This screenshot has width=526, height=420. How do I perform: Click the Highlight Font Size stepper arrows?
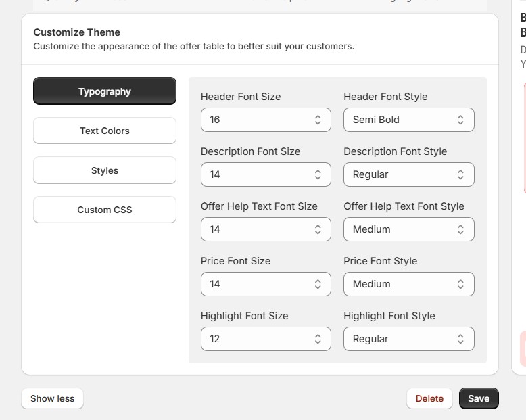tap(318, 339)
